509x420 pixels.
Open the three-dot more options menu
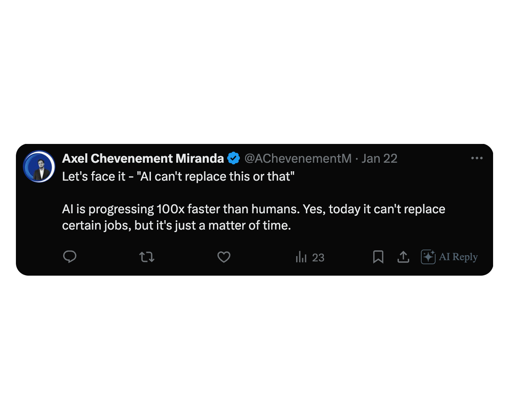[x=477, y=158]
